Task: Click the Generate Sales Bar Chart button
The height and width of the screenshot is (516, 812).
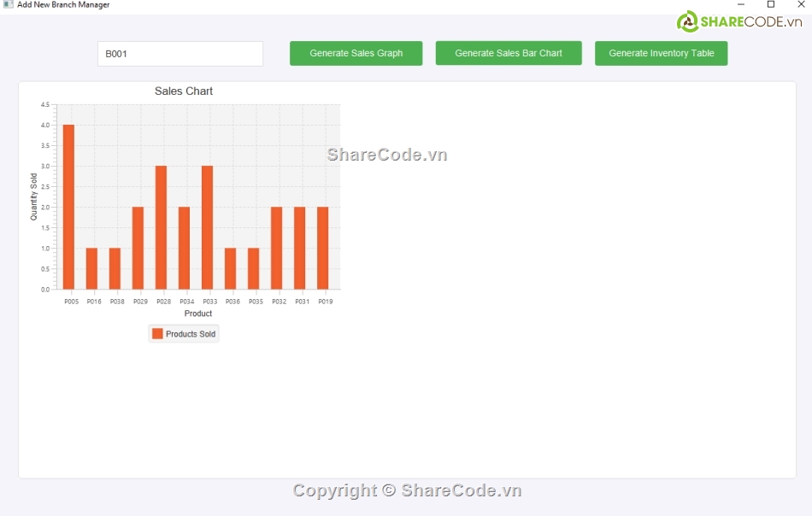Action: [509, 53]
